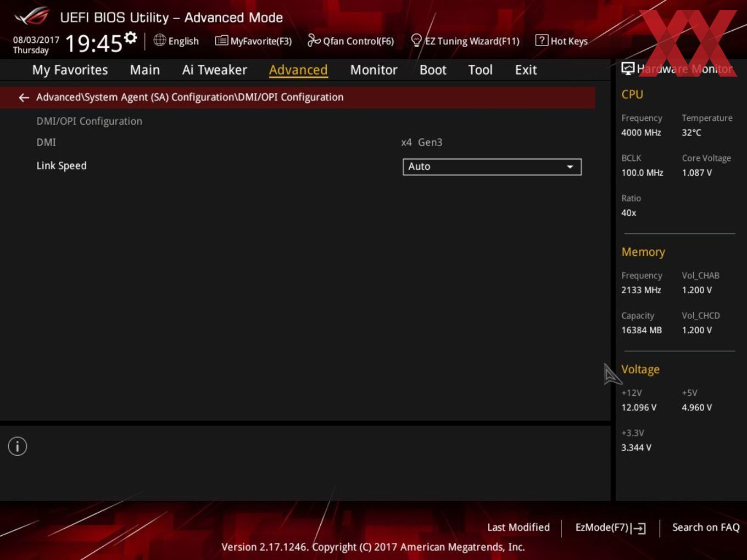This screenshot has height=560, width=747.
Task: Open the Ai Tweaker tab
Action: (215, 70)
